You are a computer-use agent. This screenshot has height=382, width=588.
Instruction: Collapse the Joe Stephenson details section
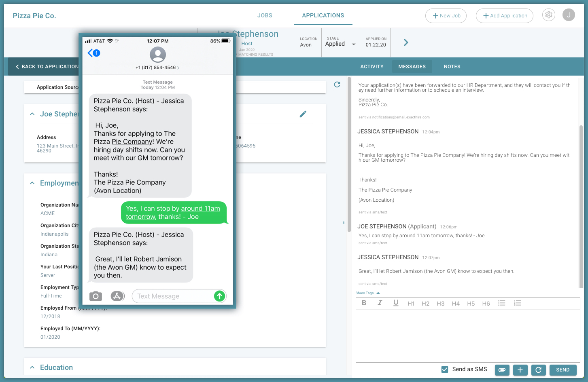pos(32,114)
